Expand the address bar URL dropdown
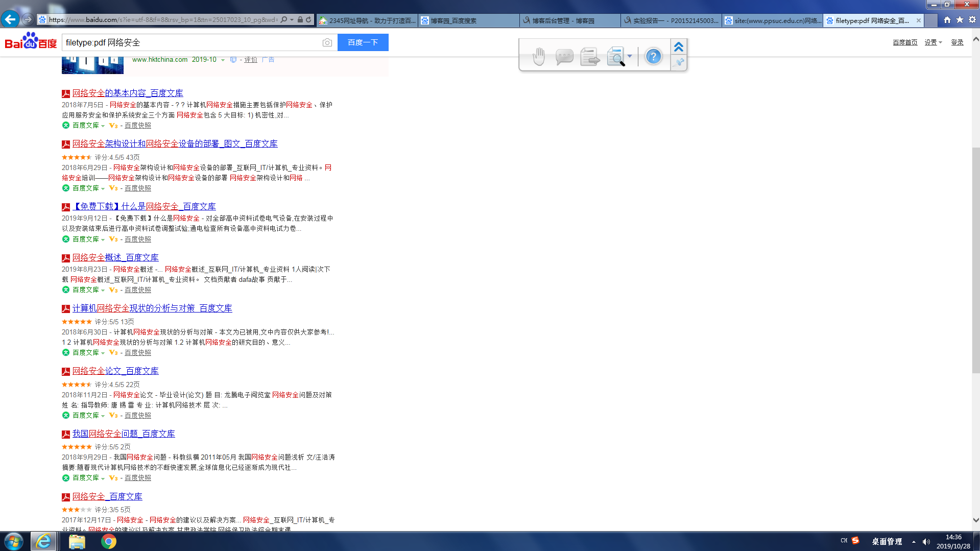 point(292,20)
